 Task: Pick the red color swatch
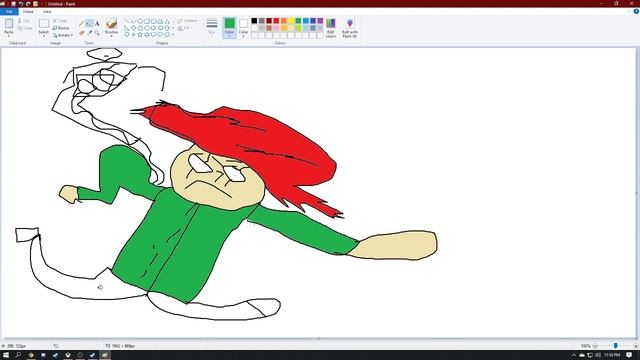click(276, 20)
